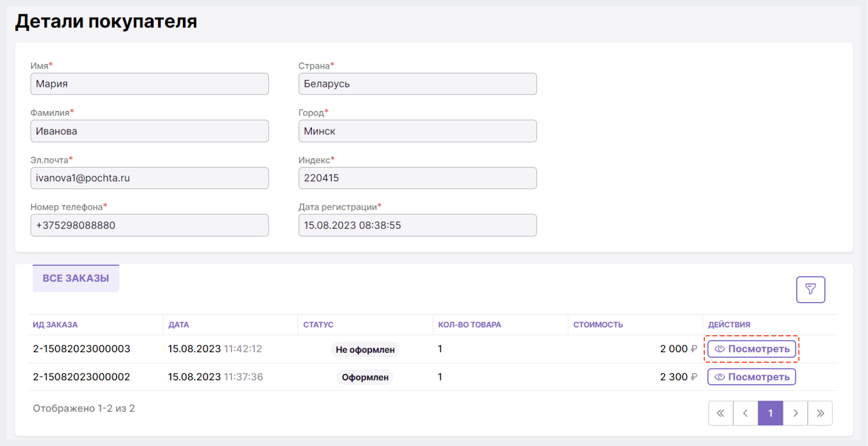Click the Страна field with Беларусь
Viewport: 868px width, 446px height.
pyautogui.click(x=417, y=84)
